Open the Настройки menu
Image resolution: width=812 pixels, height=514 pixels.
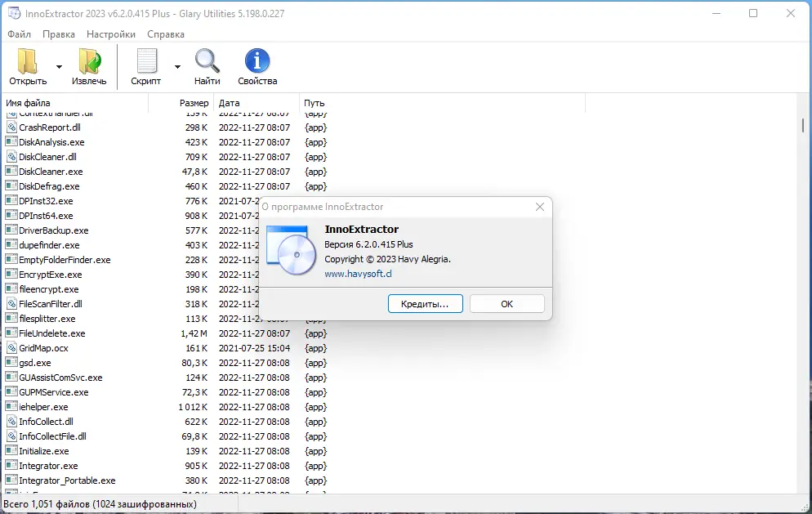pyautogui.click(x=111, y=34)
